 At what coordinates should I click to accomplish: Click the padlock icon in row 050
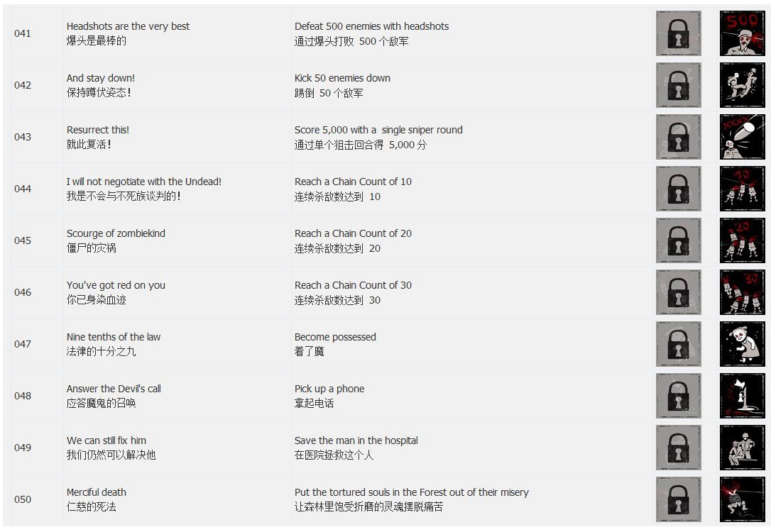[679, 499]
